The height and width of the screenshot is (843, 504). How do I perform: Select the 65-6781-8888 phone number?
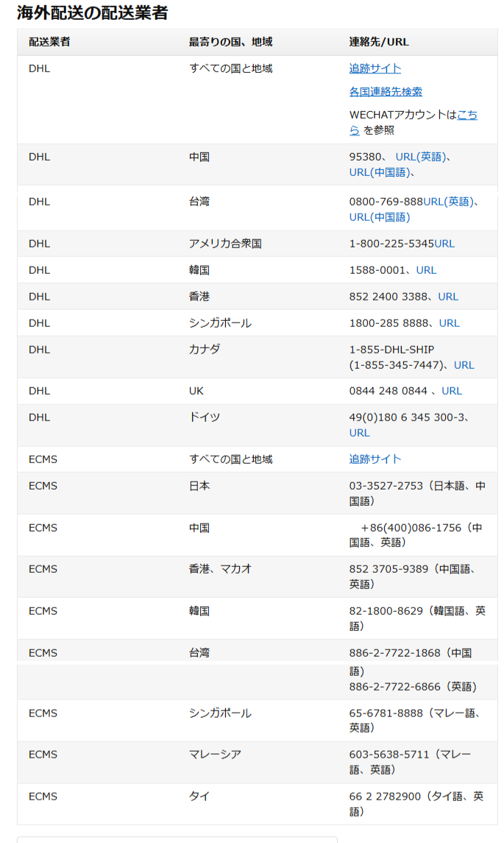[x=386, y=713]
